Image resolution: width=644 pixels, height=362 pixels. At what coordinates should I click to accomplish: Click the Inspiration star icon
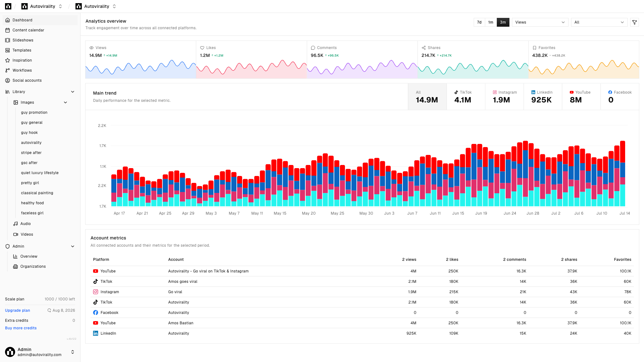(8, 60)
